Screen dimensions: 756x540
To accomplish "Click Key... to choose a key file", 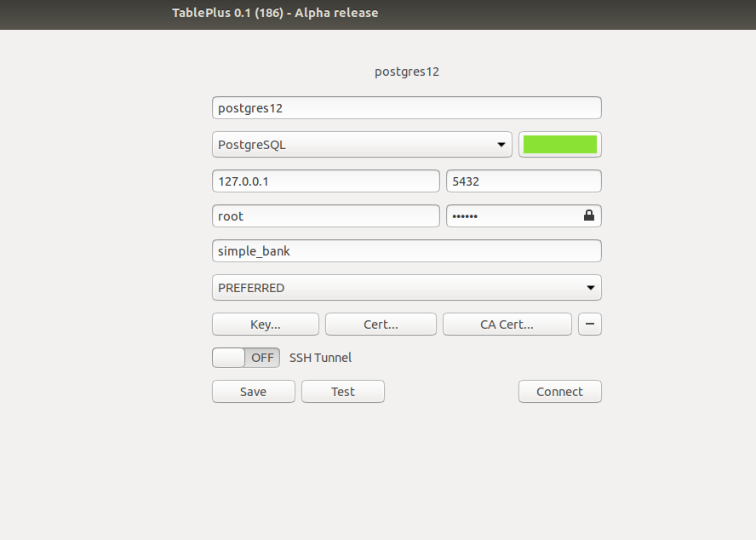I will pos(265,324).
